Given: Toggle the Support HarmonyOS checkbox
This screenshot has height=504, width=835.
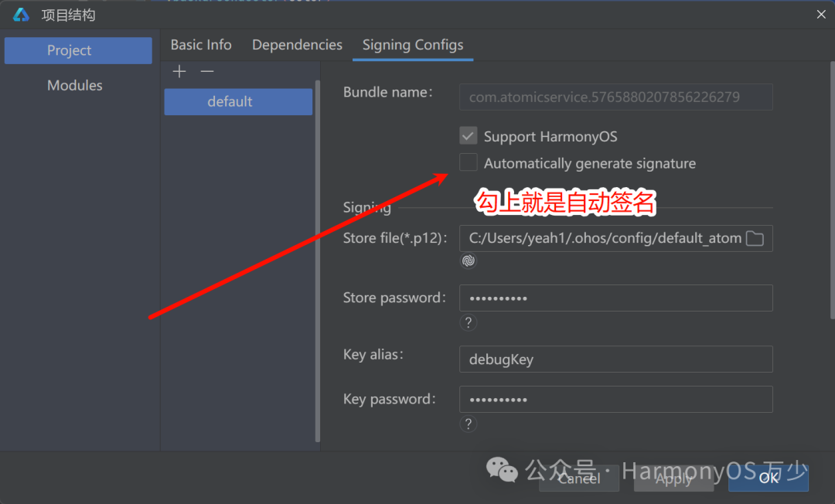Looking at the screenshot, I should (x=468, y=136).
